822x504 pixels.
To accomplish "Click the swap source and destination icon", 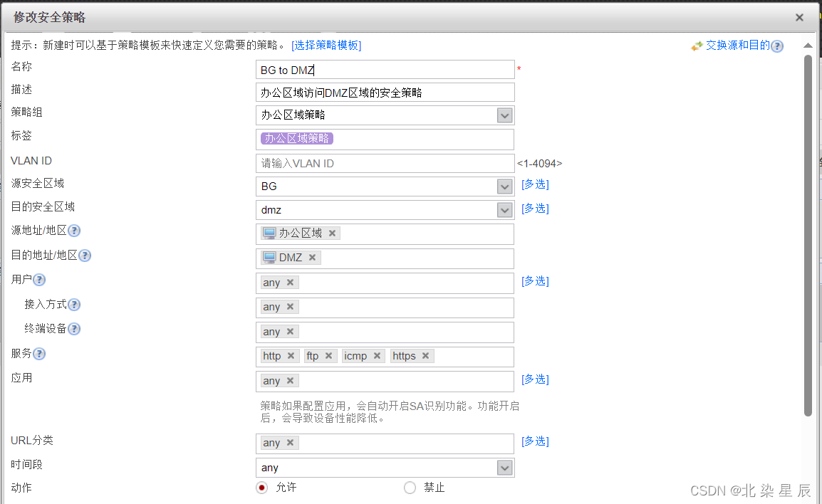I will (697, 46).
